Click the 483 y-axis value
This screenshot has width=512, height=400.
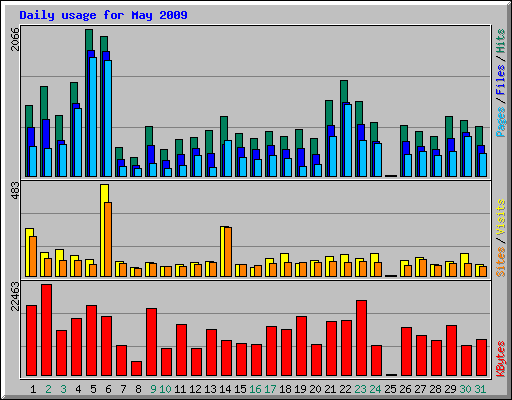click(x=15, y=191)
